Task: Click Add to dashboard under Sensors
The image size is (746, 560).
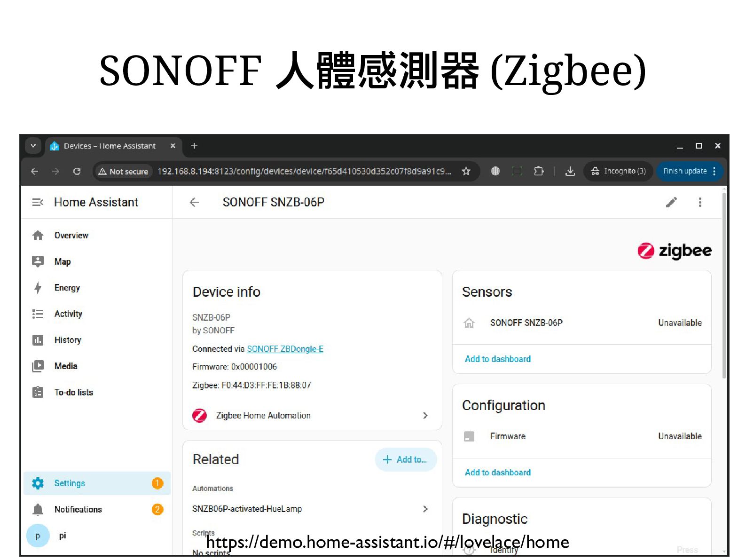Action: pos(498,359)
